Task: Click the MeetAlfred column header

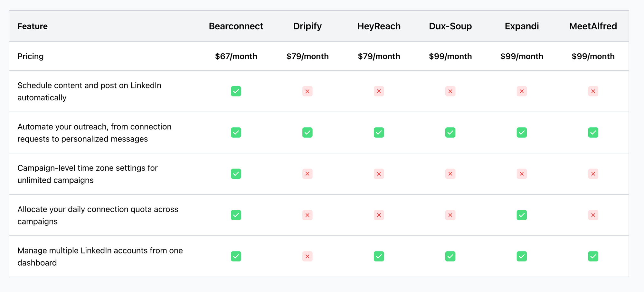Action: click(x=593, y=26)
